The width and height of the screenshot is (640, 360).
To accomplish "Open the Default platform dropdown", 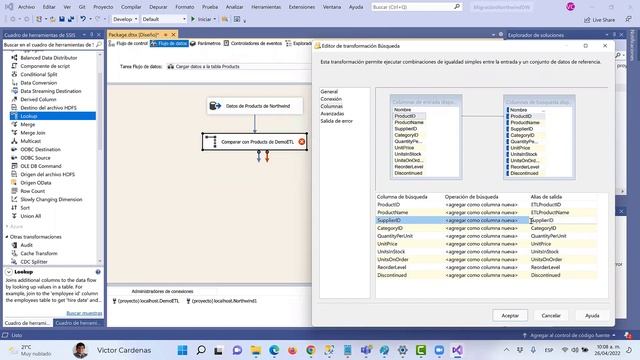I will 163,19.
